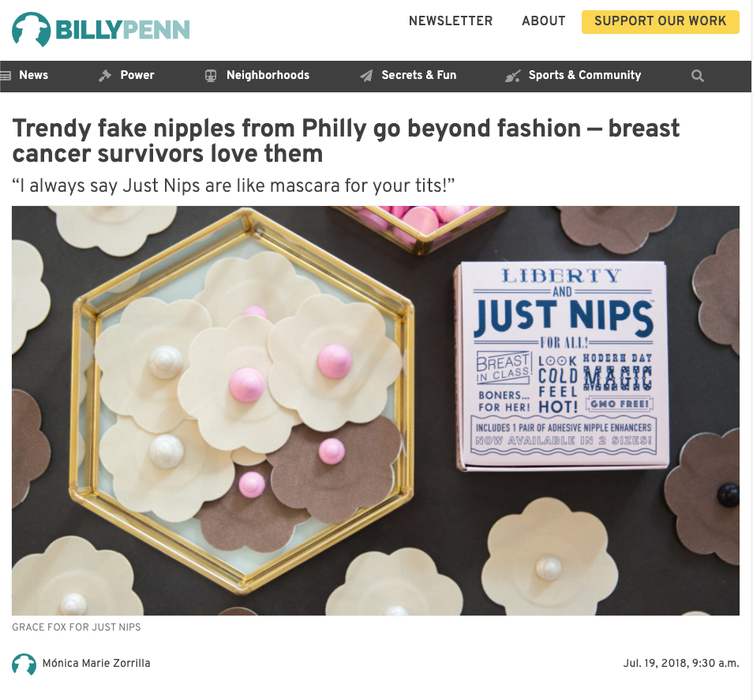
Task: Go to Secrets & Fun section
Action: click(x=419, y=75)
